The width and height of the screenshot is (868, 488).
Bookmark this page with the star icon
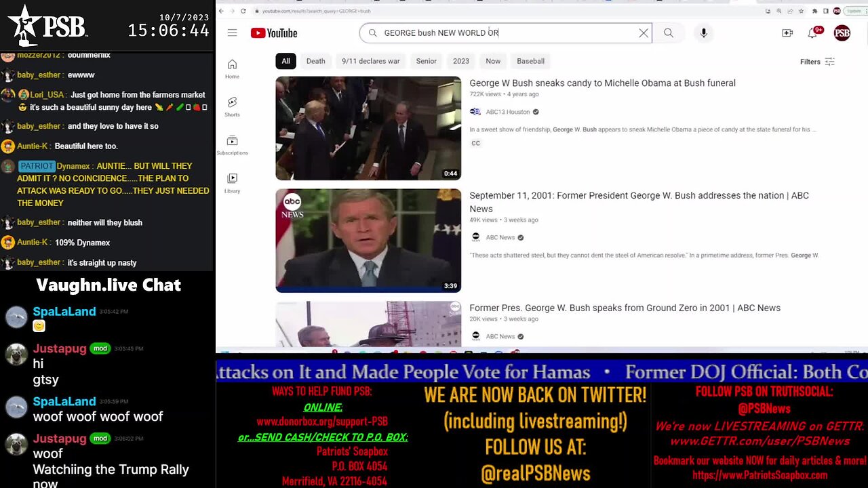click(802, 11)
